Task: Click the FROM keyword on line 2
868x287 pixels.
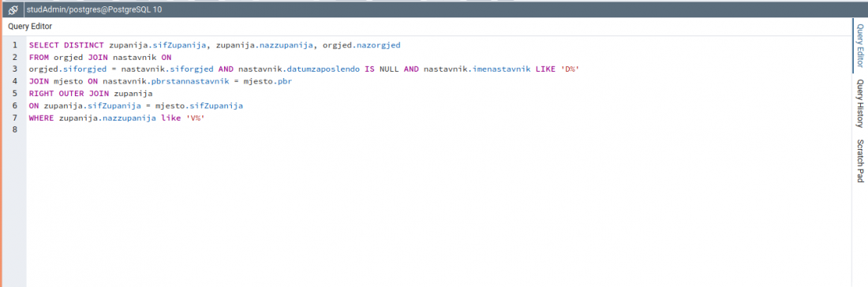Action: click(39, 57)
